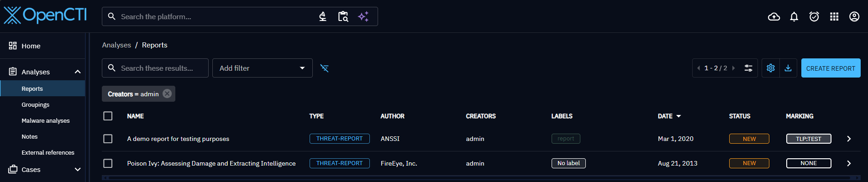Click the NONE marking badge
This screenshot has width=868, height=182.
coord(809,163)
